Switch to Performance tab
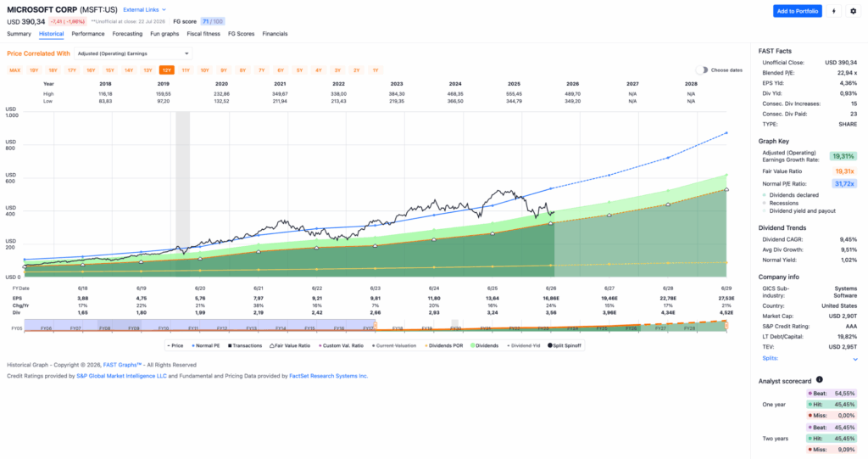Image resolution: width=868 pixels, height=459 pixels. point(88,34)
